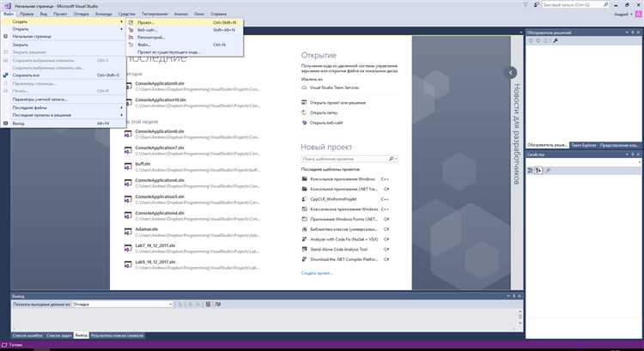Screen dimensions: 644x351
Task: Click the icon for Analyzer with Code Fix template
Action: (304, 239)
